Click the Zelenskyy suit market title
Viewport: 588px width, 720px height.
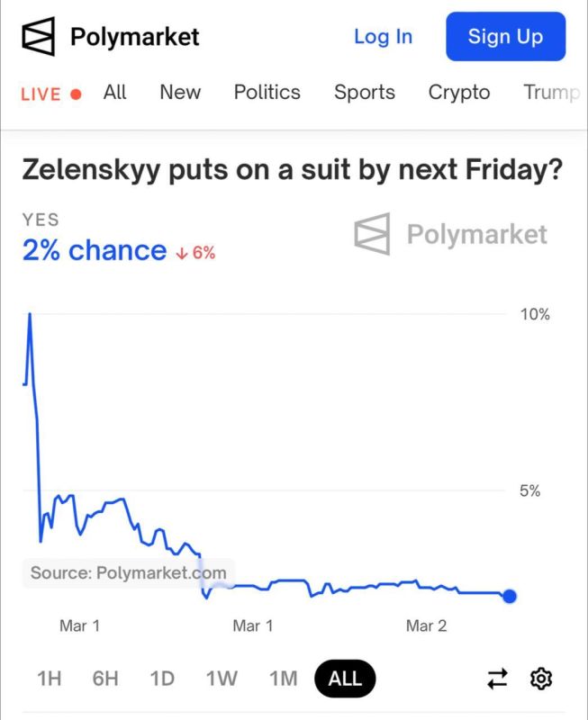[292, 170]
